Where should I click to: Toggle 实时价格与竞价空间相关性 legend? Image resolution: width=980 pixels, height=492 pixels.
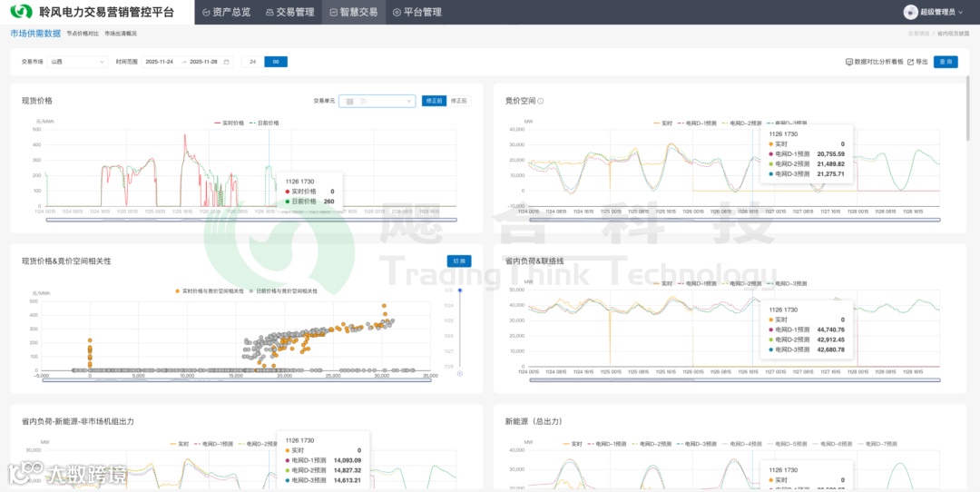point(210,290)
